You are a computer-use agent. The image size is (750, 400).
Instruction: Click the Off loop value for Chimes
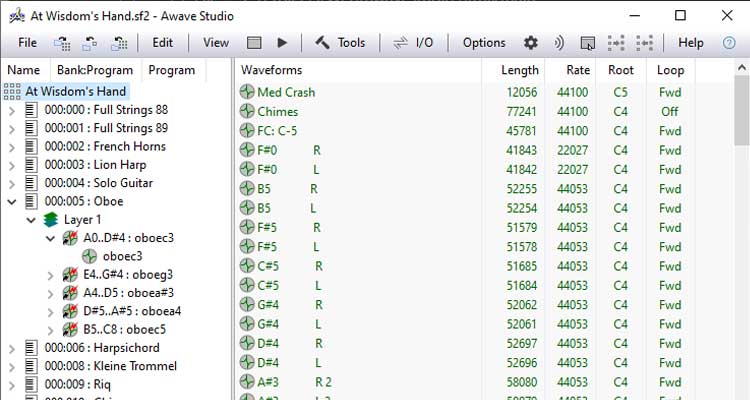click(x=670, y=111)
